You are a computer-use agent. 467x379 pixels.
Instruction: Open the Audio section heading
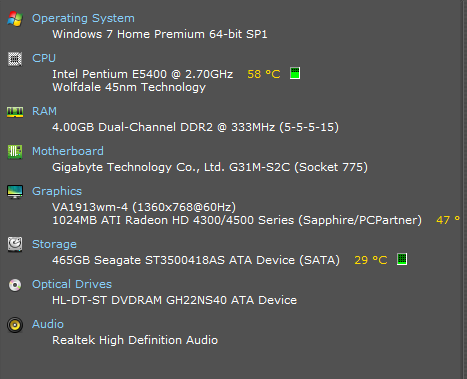pyautogui.click(x=48, y=324)
